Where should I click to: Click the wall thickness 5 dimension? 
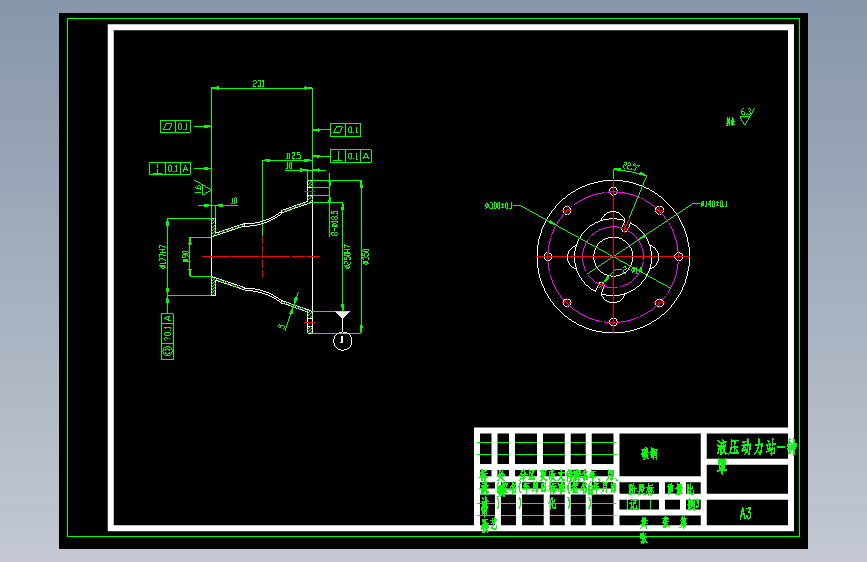[283, 326]
